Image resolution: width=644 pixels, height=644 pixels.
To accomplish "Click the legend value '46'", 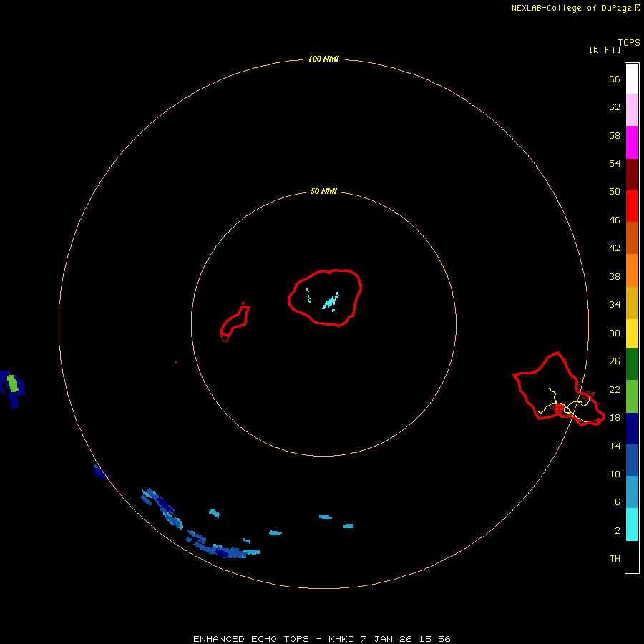I will (x=615, y=220).
